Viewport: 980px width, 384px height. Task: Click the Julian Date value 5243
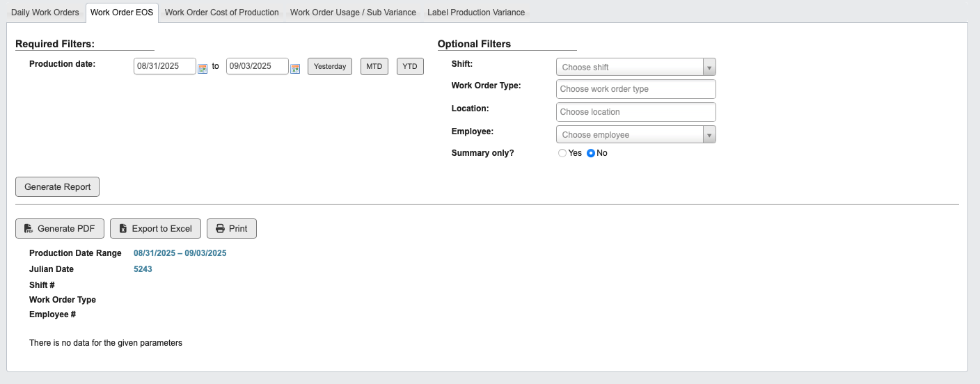(x=143, y=269)
